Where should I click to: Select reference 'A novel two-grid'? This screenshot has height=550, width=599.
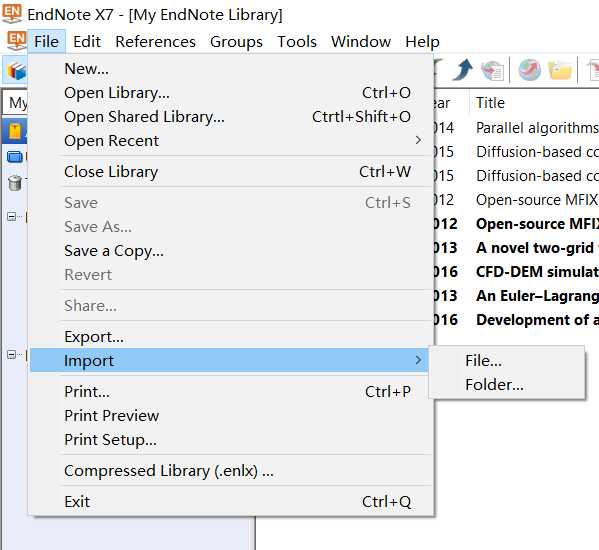point(537,248)
